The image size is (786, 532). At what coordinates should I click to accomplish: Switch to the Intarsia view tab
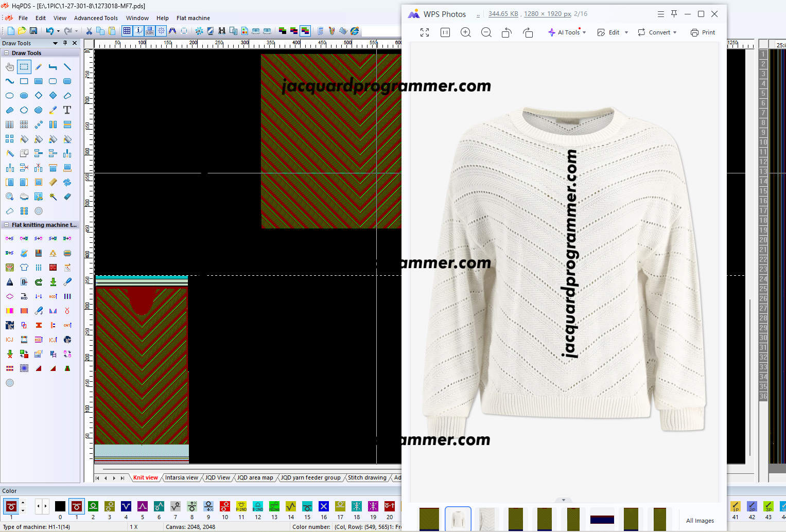coord(181,477)
